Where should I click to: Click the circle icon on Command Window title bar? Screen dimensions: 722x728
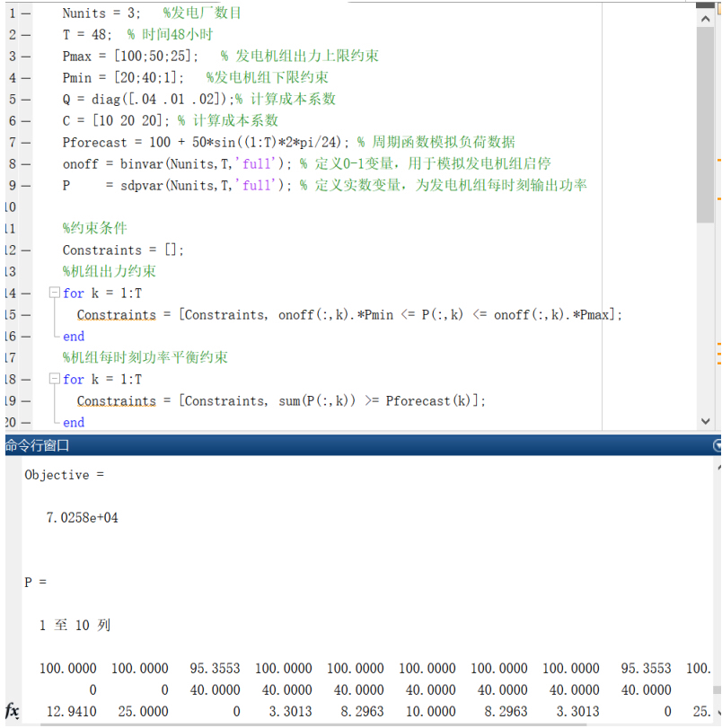click(x=716, y=445)
